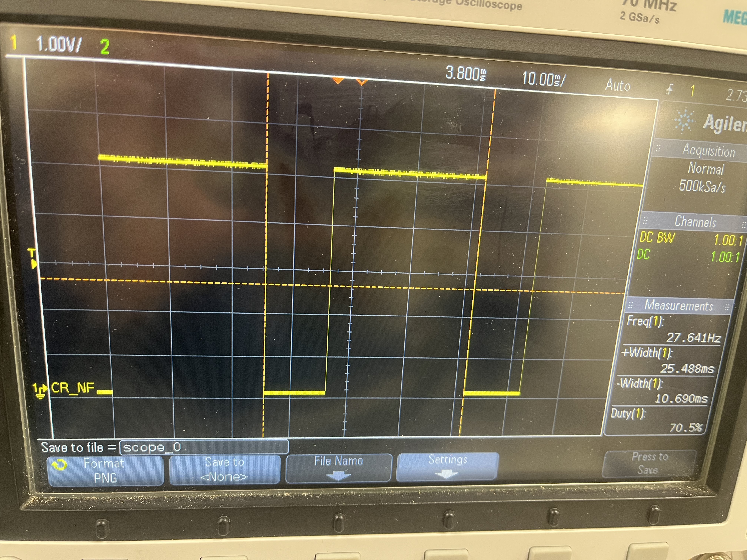This screenshot has height=560, width=747.
Task: Click the DC BW channel 1 coupling entry
Action: click(x=657, y=238)
